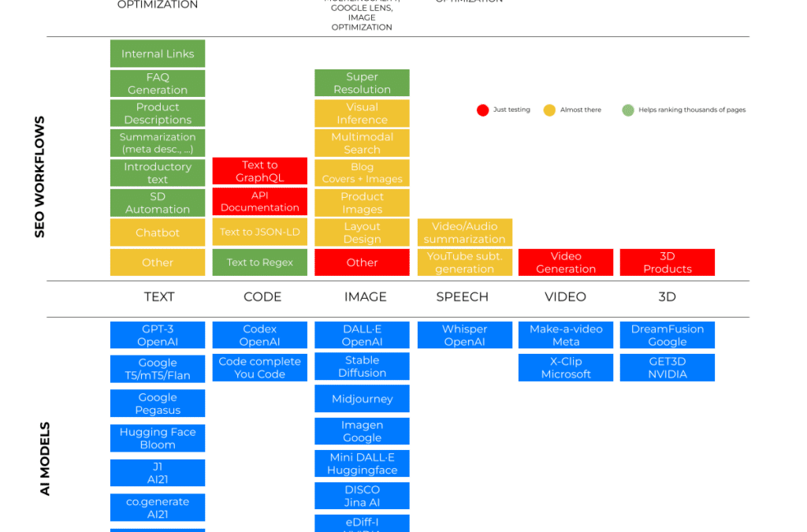Click the Hugging Face Bloom box
The width and height of the screenshot is (807, 532).
point(158,438)
